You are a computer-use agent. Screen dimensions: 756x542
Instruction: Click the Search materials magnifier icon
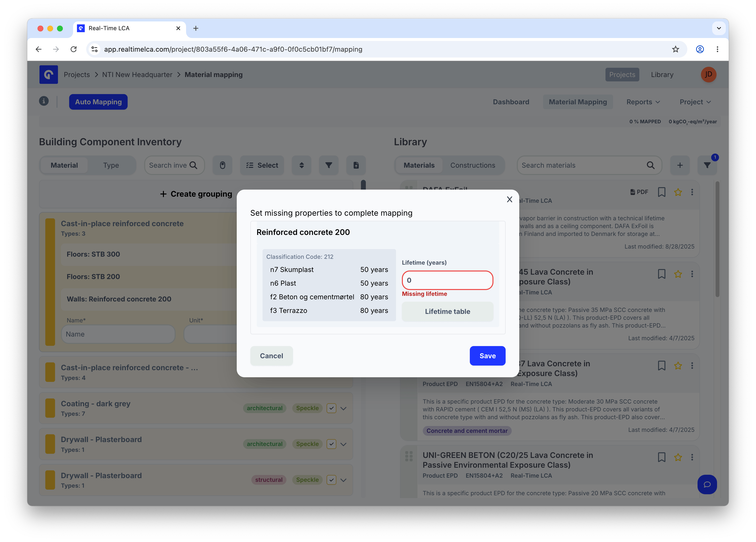pyautogui.click(x=650, y=165)
